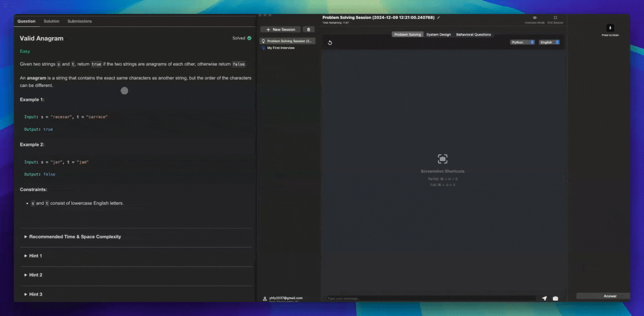This screenshot has width=644, height=316.
Task: Select the lightbulb icon on Problem Solving Session
Action: point(262,40)
